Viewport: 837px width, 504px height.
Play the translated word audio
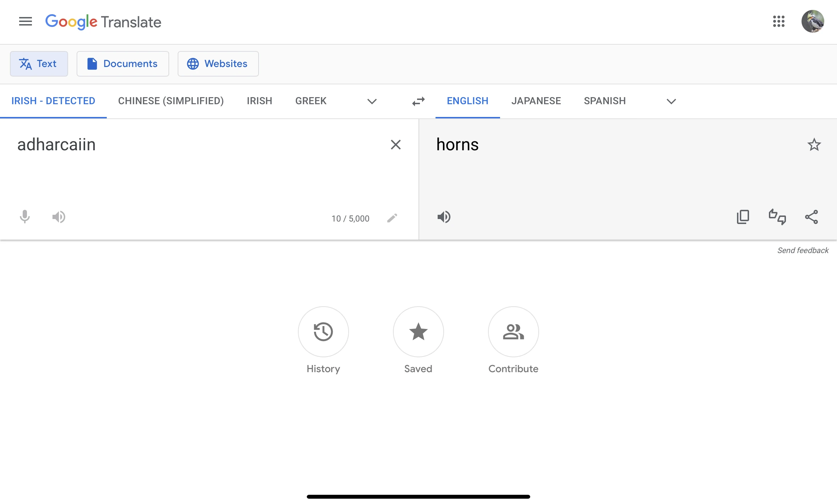point(444,217)
